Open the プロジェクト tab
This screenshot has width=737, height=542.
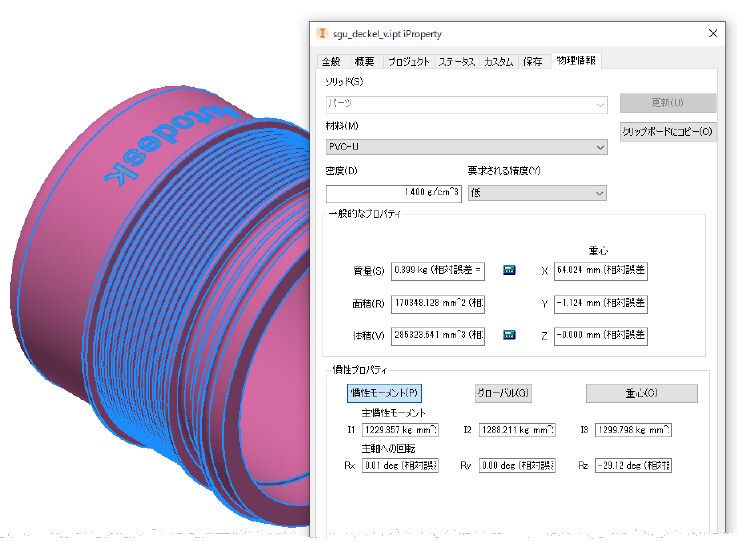[408, 62]
